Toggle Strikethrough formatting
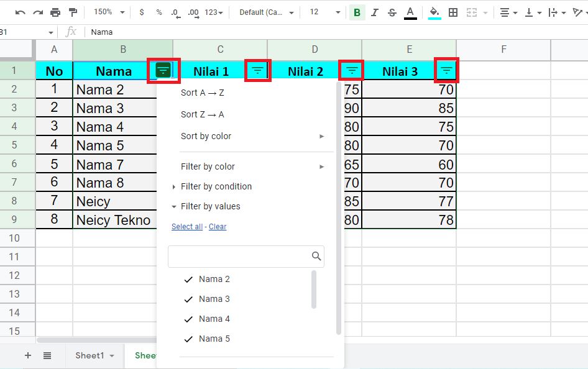588x369 pixels. click(x=392, y=12)
